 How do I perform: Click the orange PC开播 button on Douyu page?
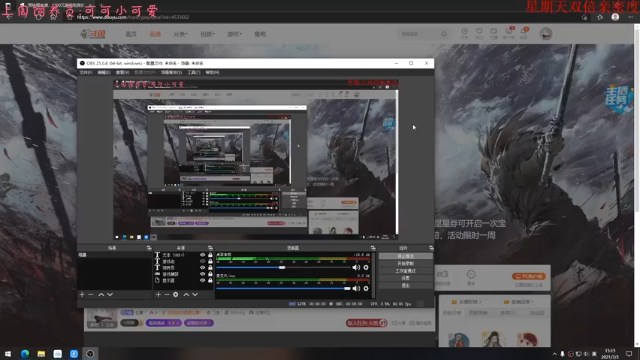tap(529, 276)
